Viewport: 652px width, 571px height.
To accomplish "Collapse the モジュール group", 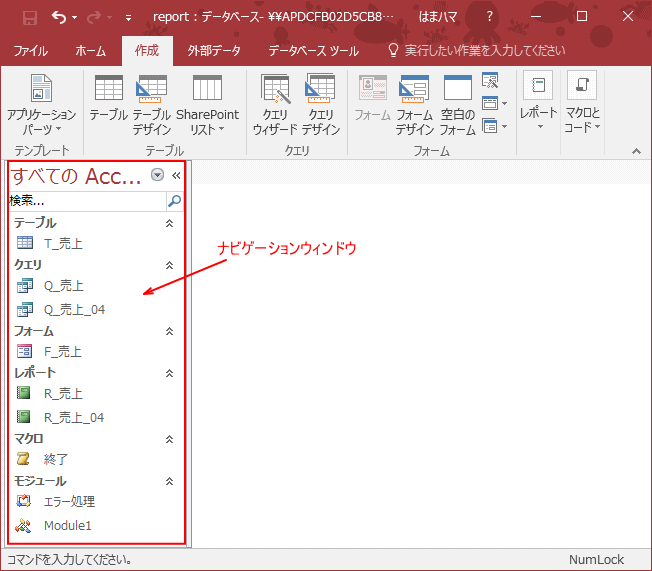I will point(169,482).
